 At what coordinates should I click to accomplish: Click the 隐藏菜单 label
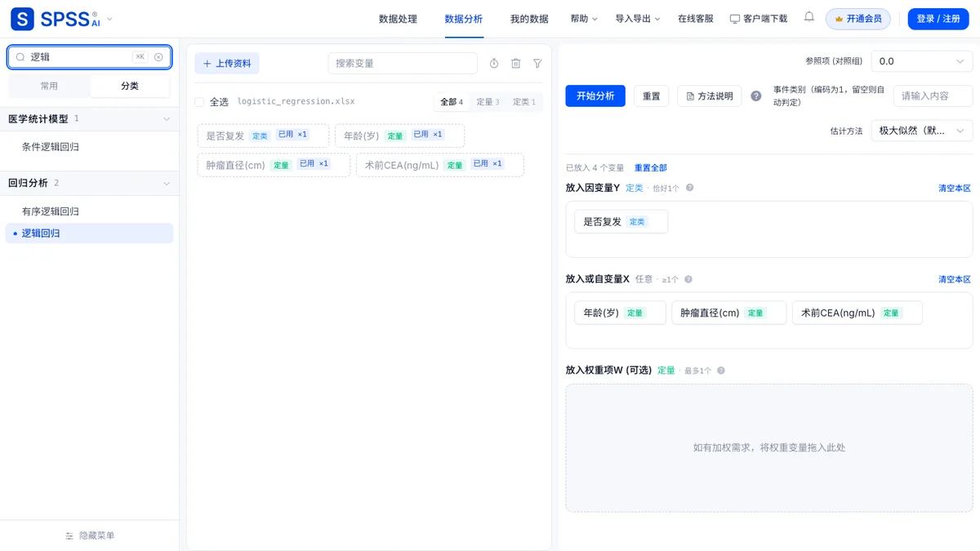96,536
